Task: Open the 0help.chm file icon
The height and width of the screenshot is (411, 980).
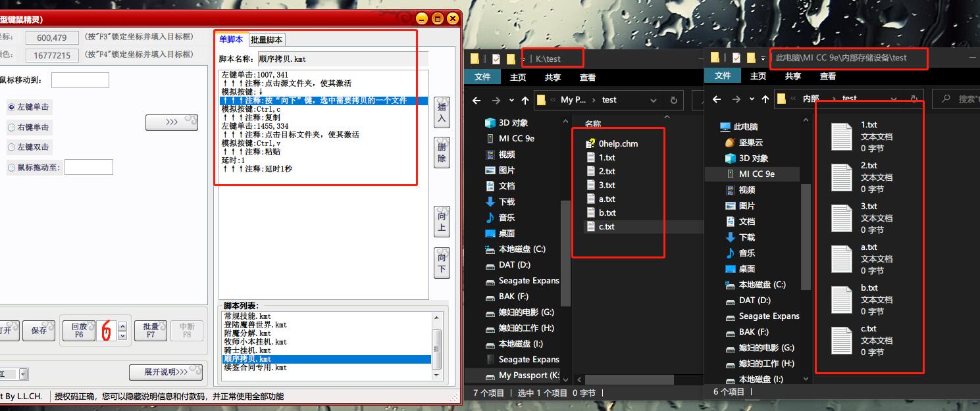Action: tap(590, 143)
